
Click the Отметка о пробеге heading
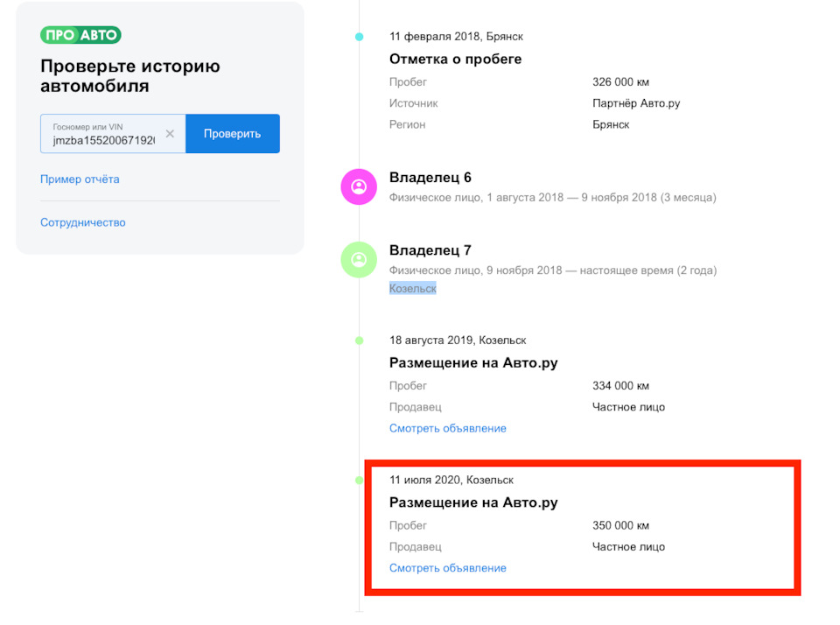click(455, 60)
